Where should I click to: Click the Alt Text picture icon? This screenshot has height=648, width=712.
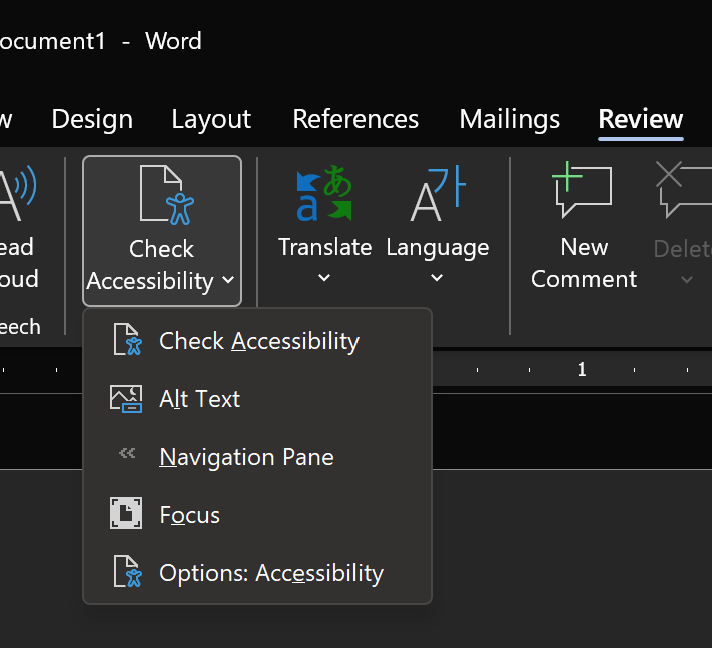tap(126, 399)
